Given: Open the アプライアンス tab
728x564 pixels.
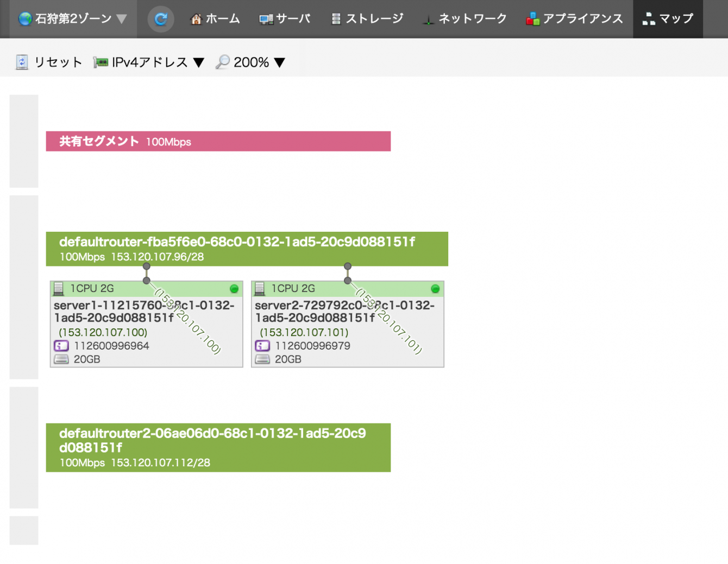Looking at the screenshot, I should point(574,19).
